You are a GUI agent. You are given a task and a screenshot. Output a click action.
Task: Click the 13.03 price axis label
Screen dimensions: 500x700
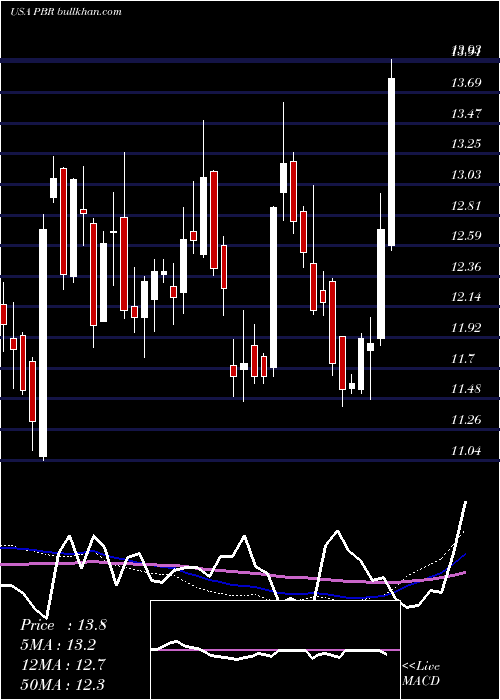click(466, 175)
